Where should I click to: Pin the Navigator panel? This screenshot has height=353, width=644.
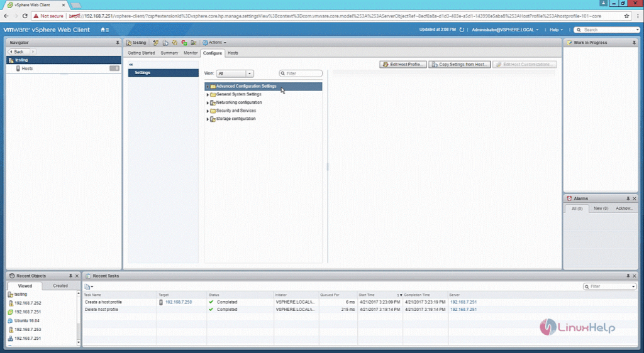[118, 43]
